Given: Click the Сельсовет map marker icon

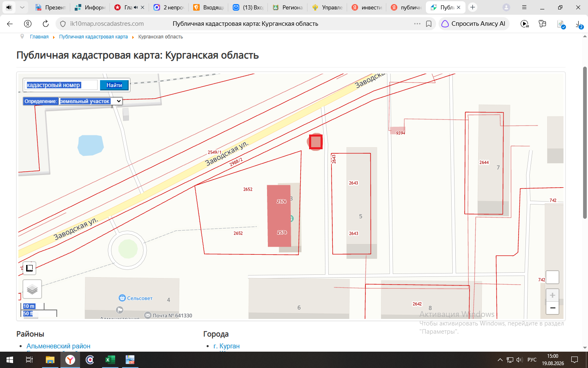Looking at the screenshot, I should [122, 298].
